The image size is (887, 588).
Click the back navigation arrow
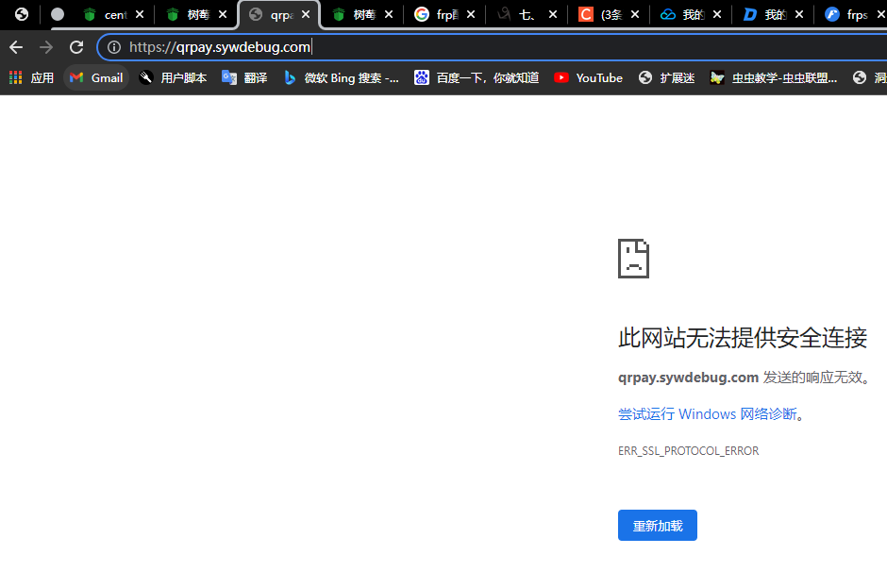[x=15, y=46]
